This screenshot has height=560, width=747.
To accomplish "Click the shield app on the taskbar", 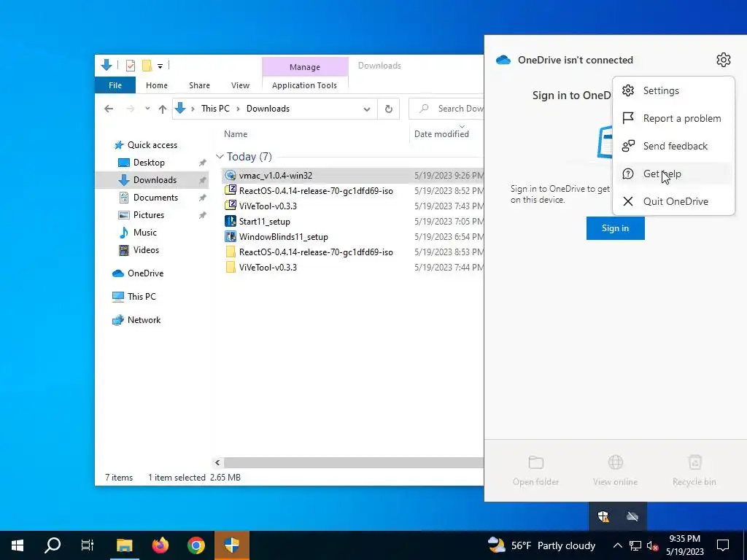I will [231, 545].
